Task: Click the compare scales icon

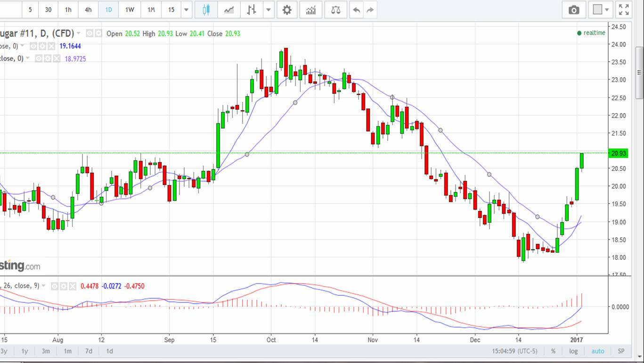Action: 335,10
